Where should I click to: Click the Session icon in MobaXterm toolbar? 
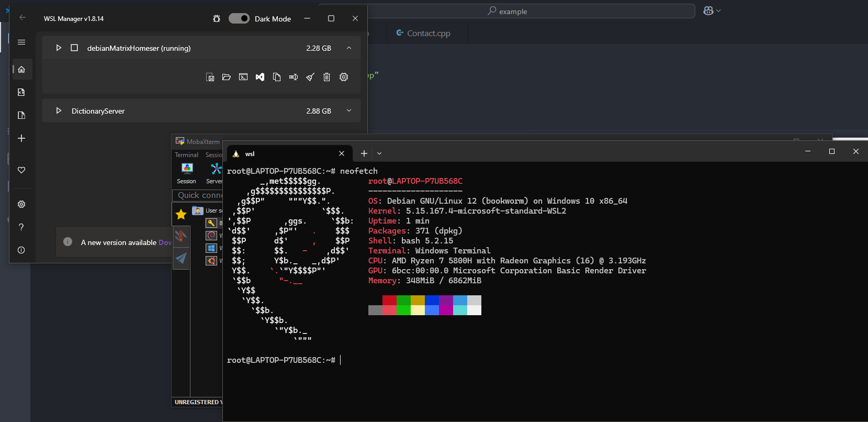pos(186,173)
